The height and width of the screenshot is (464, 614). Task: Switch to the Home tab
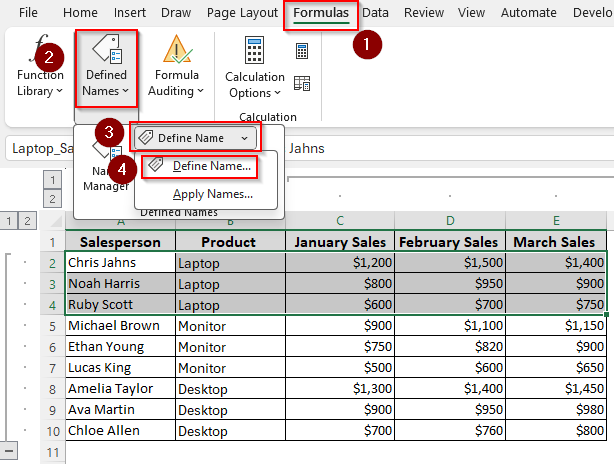coord(80,13)
